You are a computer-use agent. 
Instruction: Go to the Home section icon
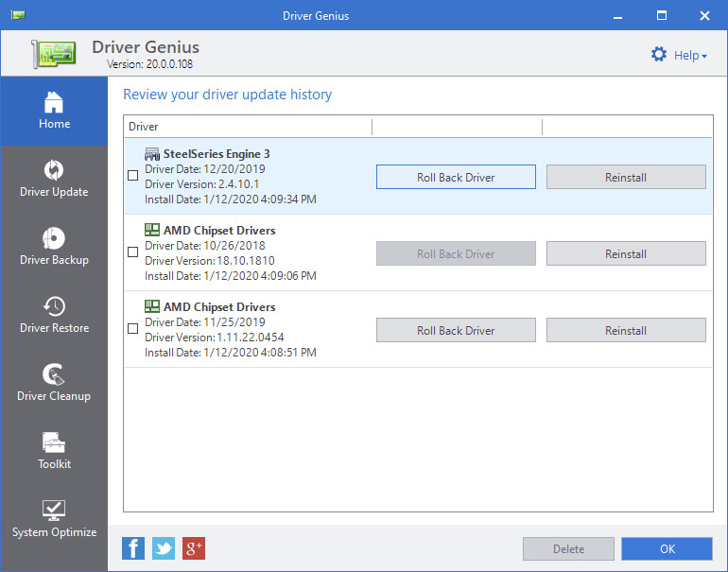point(54,102)
